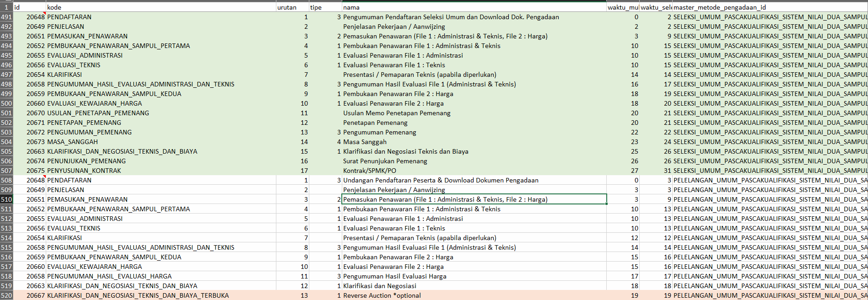The height and width of the screenshot is (300, 868).
Task: Click the "tipe" header cell
Action: pos(325,7)
